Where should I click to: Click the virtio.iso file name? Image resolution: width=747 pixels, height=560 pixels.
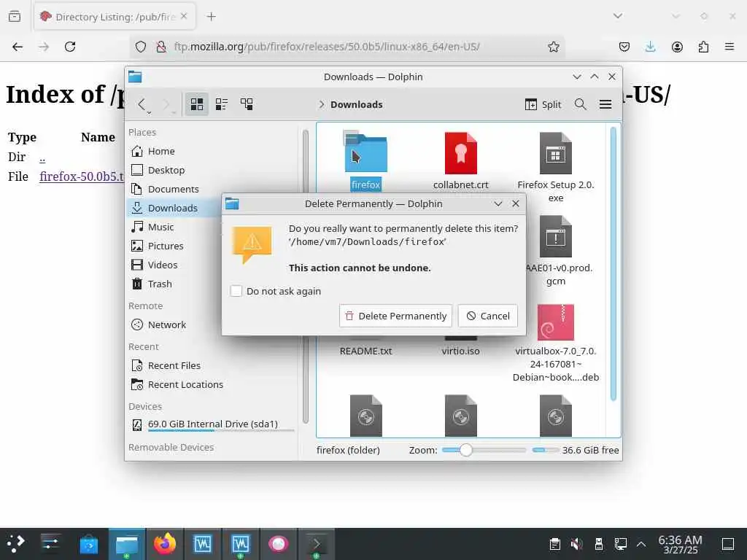(461, 351)
